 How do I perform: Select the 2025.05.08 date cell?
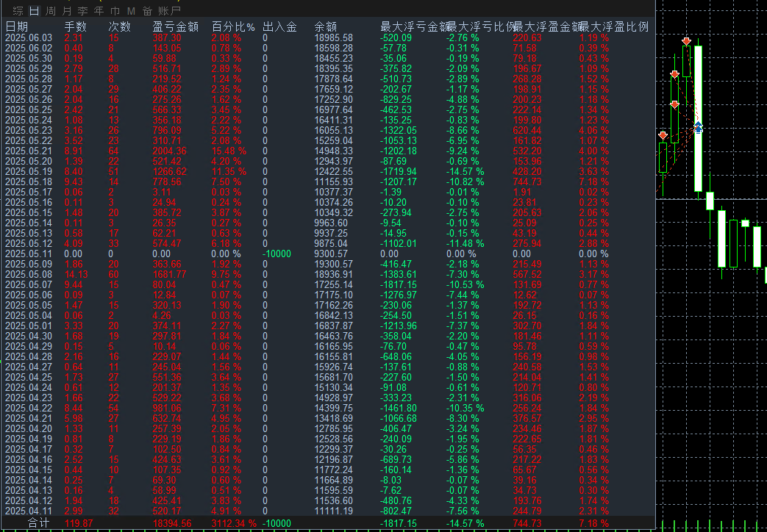29,274
